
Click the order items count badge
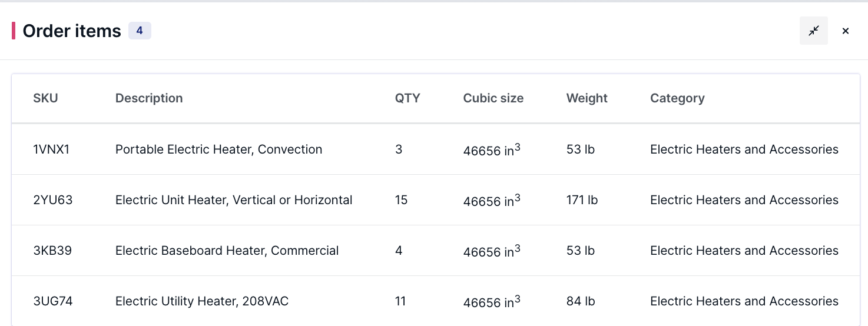pyautogui.click(x=140, y=31)
